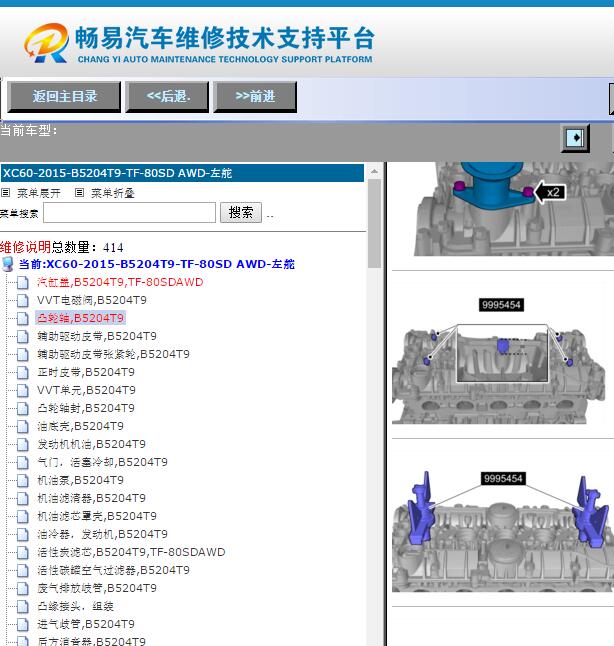Click the tree panel scroll-up arrow

(x=374, y=171)
